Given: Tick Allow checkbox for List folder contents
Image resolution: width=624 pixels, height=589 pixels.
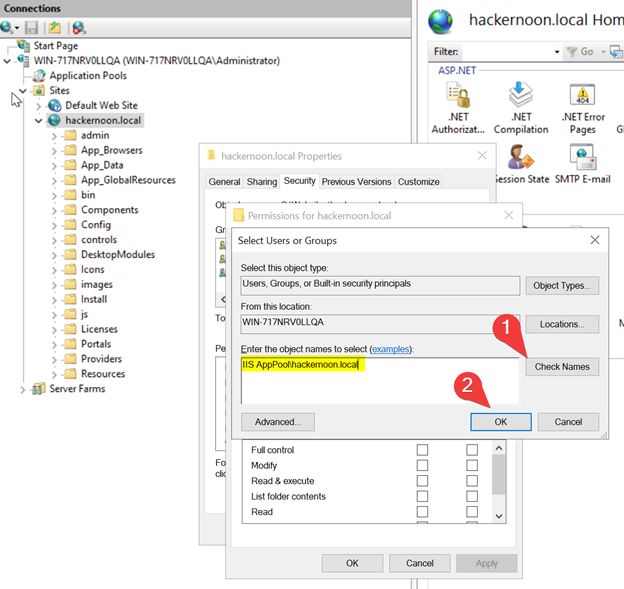Looking at the screenshot, I should (x=422, y=496).
